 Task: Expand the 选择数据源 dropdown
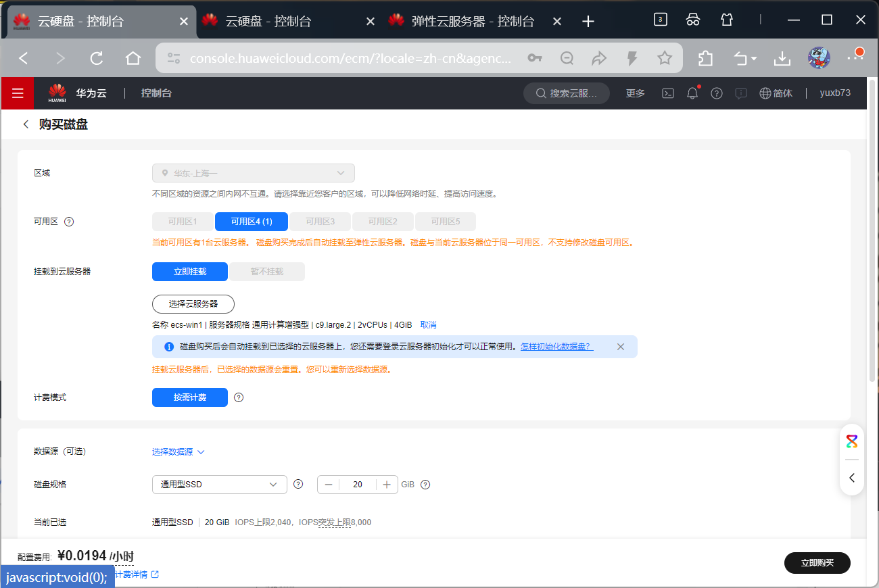(178, 451)
